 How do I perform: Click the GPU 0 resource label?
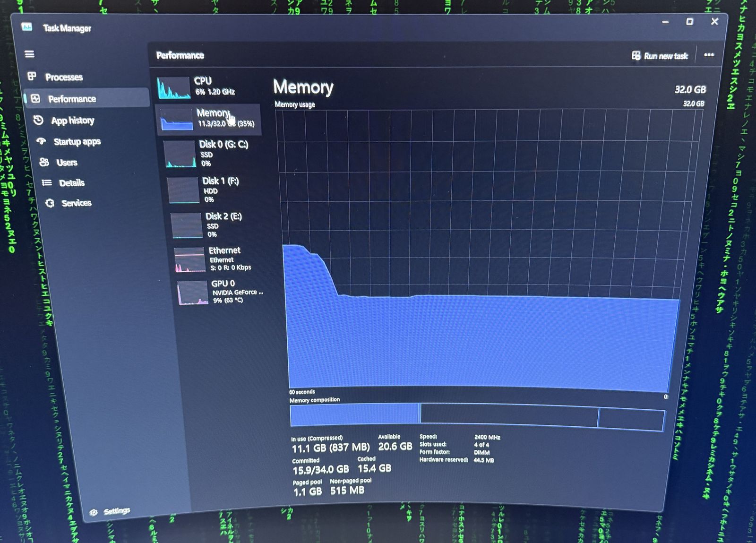[x=223, y=284]
